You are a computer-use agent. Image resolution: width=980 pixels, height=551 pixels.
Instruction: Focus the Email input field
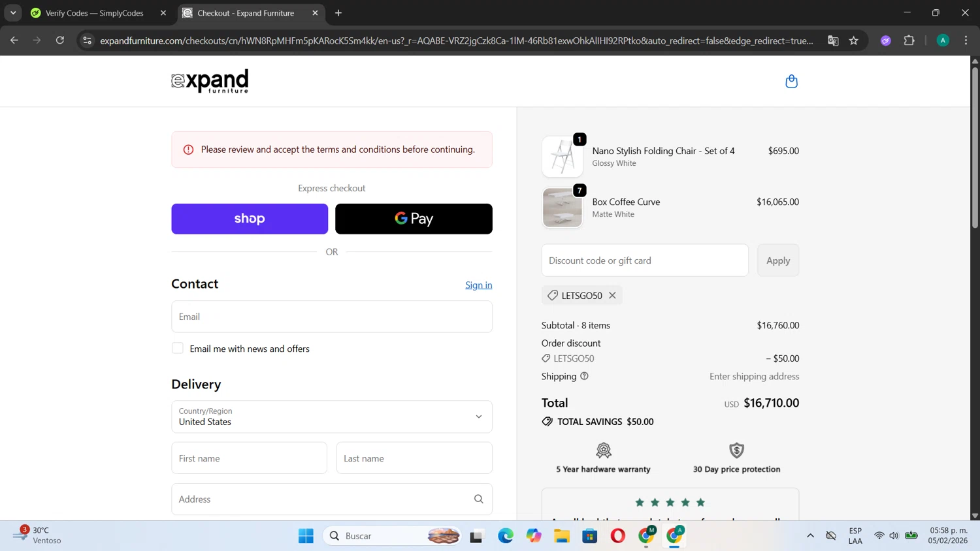click(332, 317)
